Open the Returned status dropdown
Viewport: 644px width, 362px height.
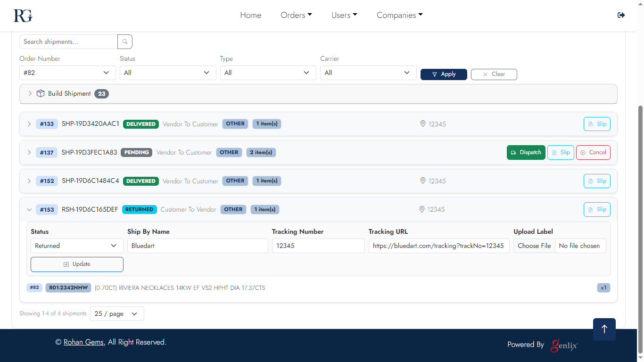coord(75,246)
